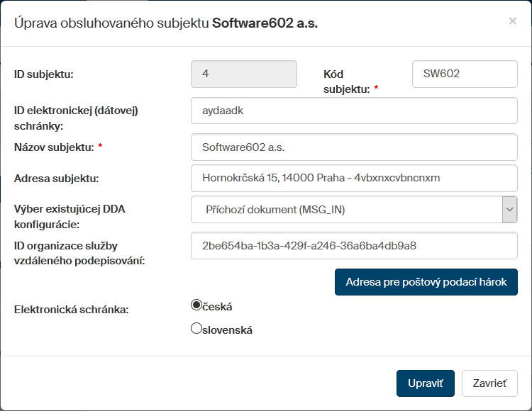Click the ID subjektu label
The image size is (532, 411).
coord(44,74)
